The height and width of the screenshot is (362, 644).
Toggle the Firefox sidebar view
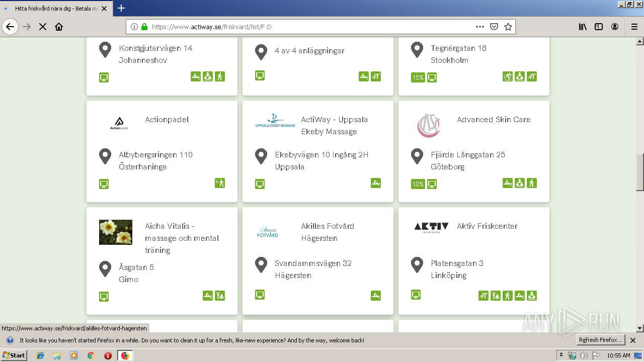click(599, 27)
